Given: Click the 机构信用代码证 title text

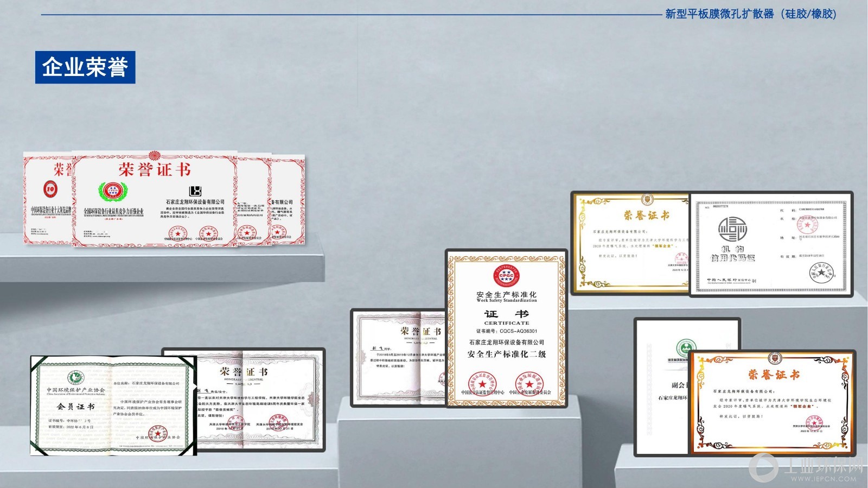Looking at the screenshot, I should point(732,253).
